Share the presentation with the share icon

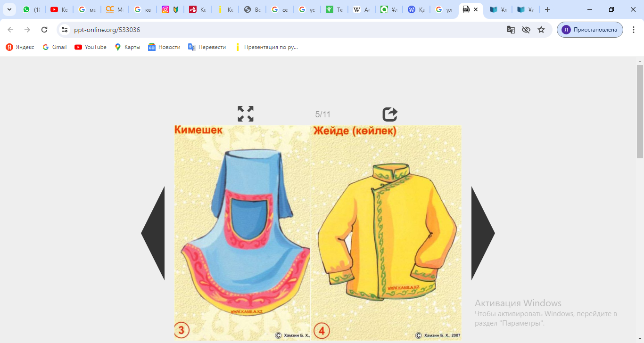tap(390, 114)
